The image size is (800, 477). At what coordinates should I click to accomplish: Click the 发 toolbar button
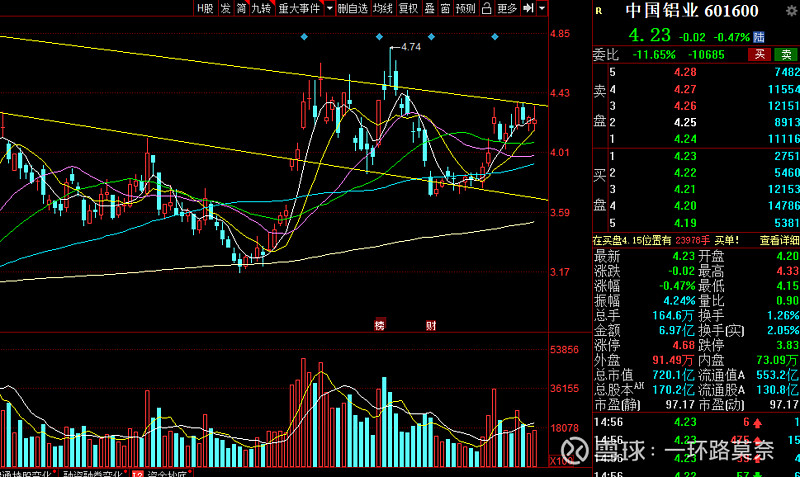click(226, 8)
